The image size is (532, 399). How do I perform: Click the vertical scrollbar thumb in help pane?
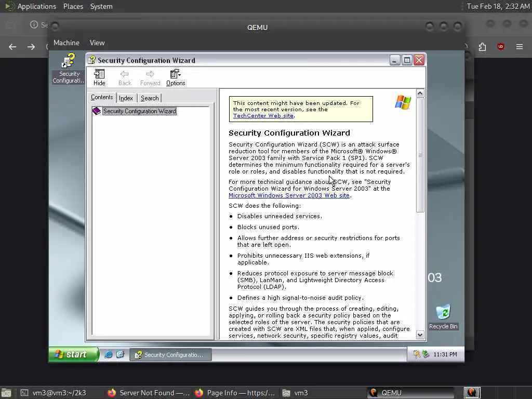pyautogui.click(x=420, y=155)
